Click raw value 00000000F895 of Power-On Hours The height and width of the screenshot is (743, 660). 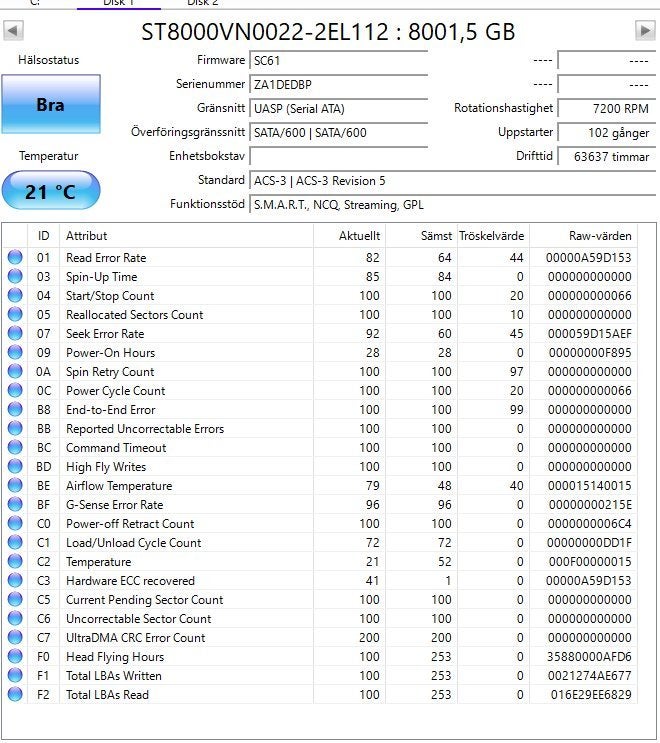[x=590, y=352]
